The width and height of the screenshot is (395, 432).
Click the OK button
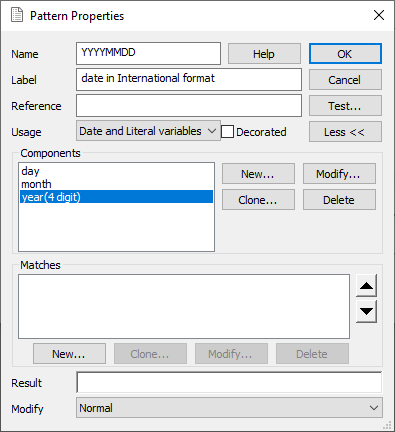pyautogui.click(x=345, y=54)
